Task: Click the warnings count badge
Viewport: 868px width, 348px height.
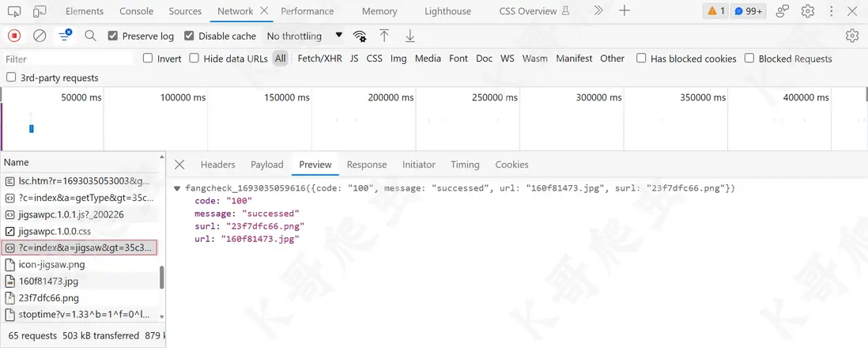Action: point(715,11)
